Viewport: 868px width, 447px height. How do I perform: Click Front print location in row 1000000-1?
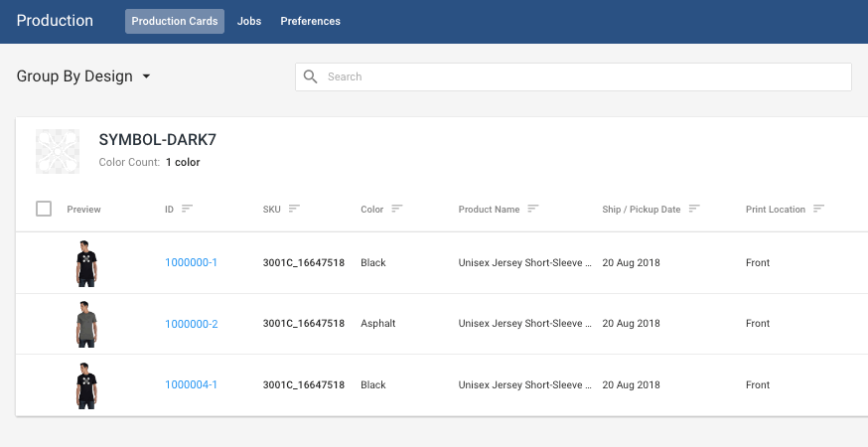(x=758, y=262)
